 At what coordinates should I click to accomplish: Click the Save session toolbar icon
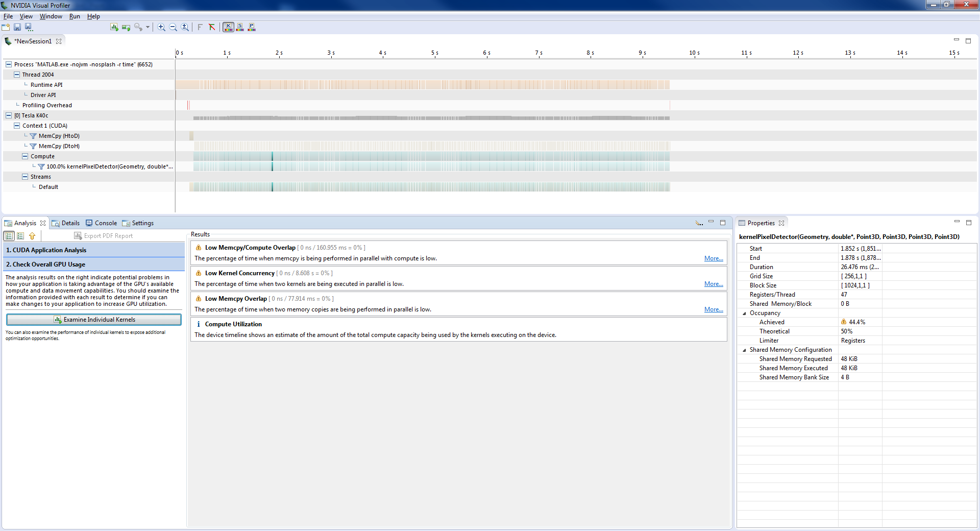point(17,27)
